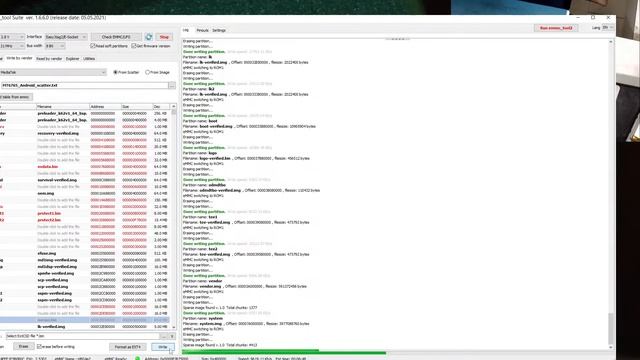The height and width of the screenshot is (360, 640).
Task: Select the spmfw-verified.img row
Action: click(x=84, y=273)
